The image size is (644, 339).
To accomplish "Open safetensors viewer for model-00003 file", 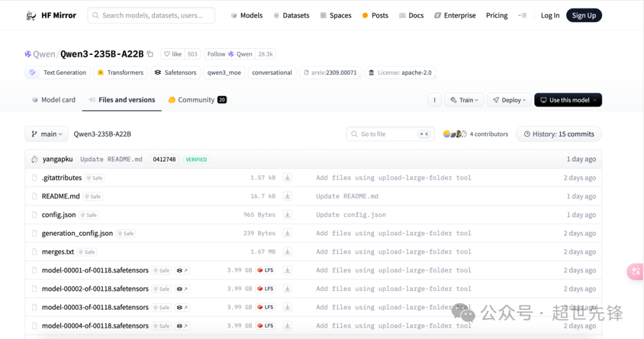I will pos(182,307).
